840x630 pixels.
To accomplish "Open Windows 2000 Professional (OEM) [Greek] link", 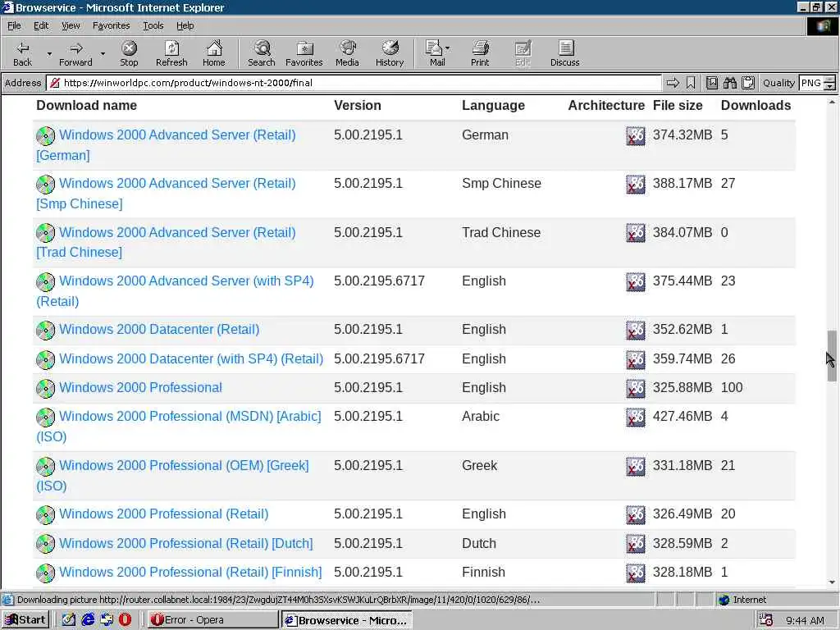I will coord(172,476).
